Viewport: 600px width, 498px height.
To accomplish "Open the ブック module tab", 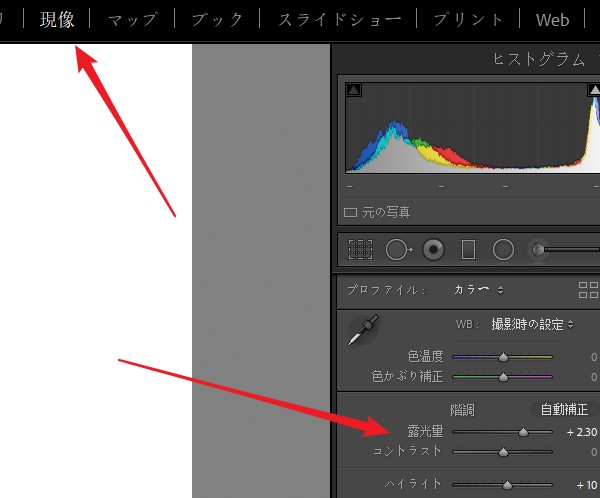I will [x=217, y=20].
